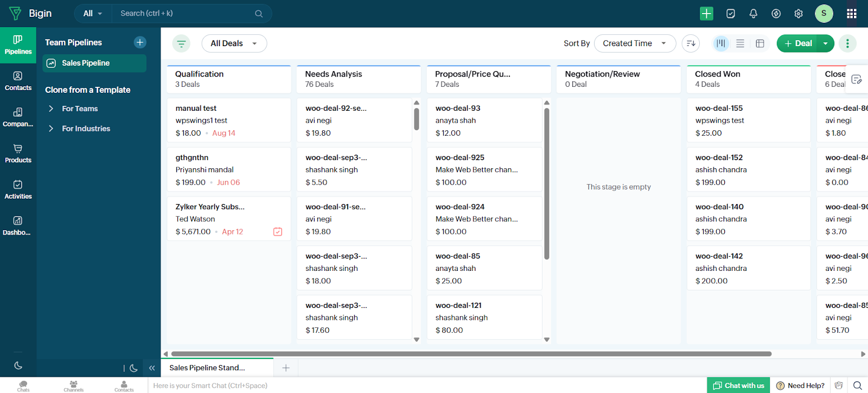Select the Sales Pipeline Standard bottom tab
Viewport: 868px width, 393px height.
(x=207, y=367)
